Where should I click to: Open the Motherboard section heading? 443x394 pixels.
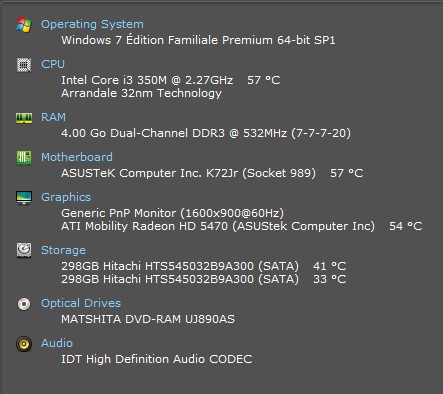tap(77, 157)
